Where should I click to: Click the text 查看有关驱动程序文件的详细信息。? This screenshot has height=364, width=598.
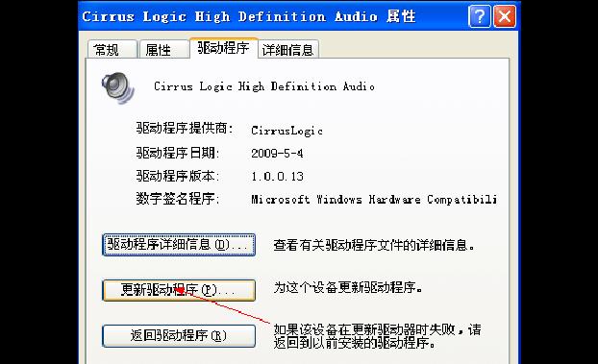[375, 245]
